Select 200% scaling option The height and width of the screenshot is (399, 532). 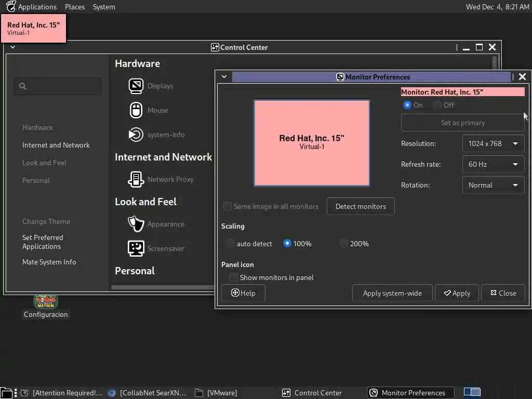tap(344, 244)
